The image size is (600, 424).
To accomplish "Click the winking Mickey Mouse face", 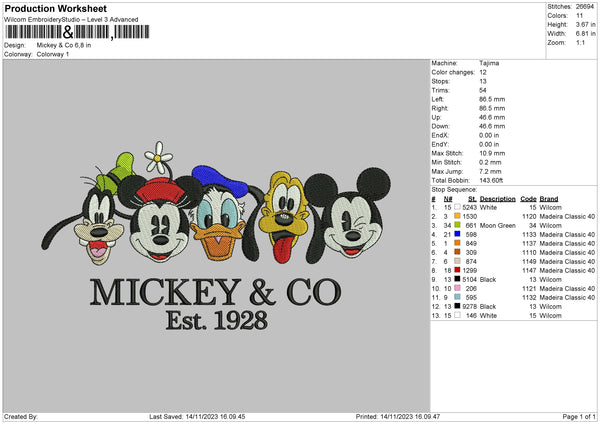I will point(351,225).
